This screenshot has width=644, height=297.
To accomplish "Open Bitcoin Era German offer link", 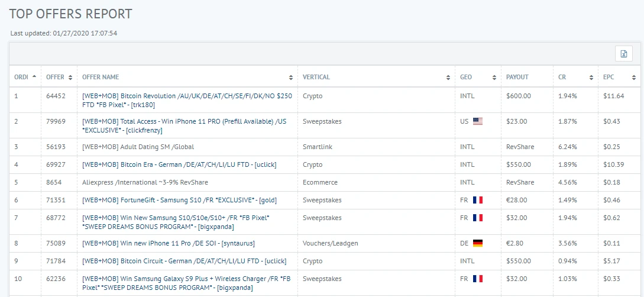I will tap(179, 164).
